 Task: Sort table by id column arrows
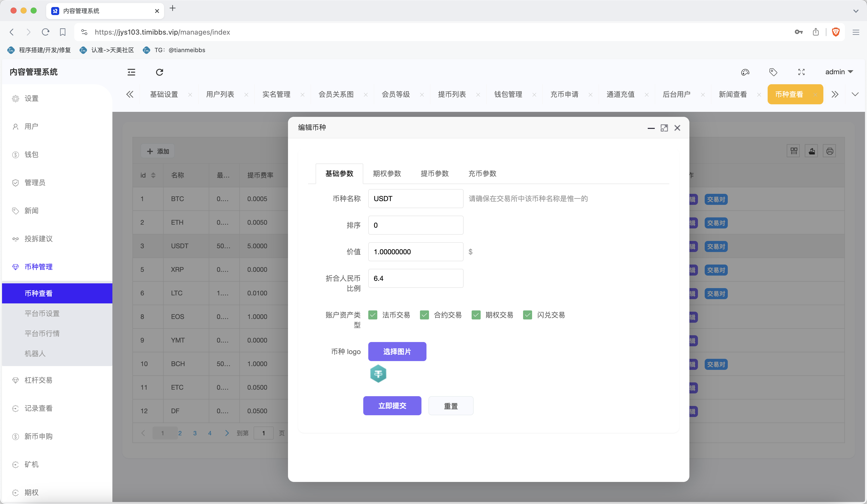click(x=153, y=175)
